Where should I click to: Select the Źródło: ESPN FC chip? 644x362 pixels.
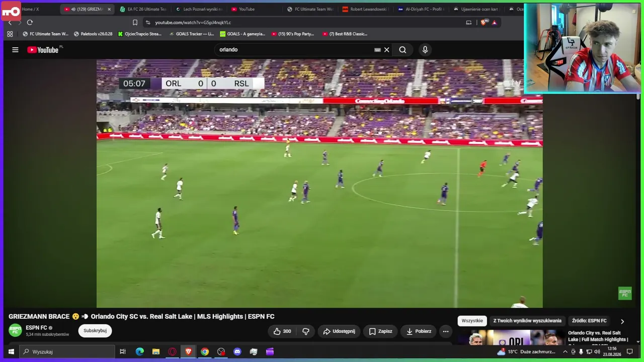pos(589,321)
